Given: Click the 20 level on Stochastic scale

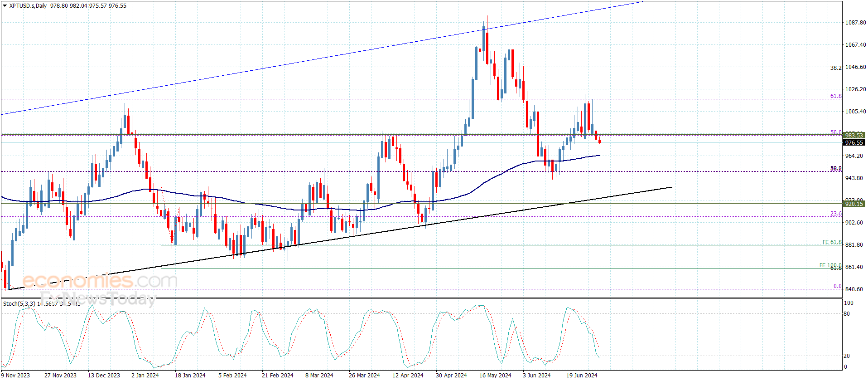Looking at the screenshot, I should coord(847,356).
